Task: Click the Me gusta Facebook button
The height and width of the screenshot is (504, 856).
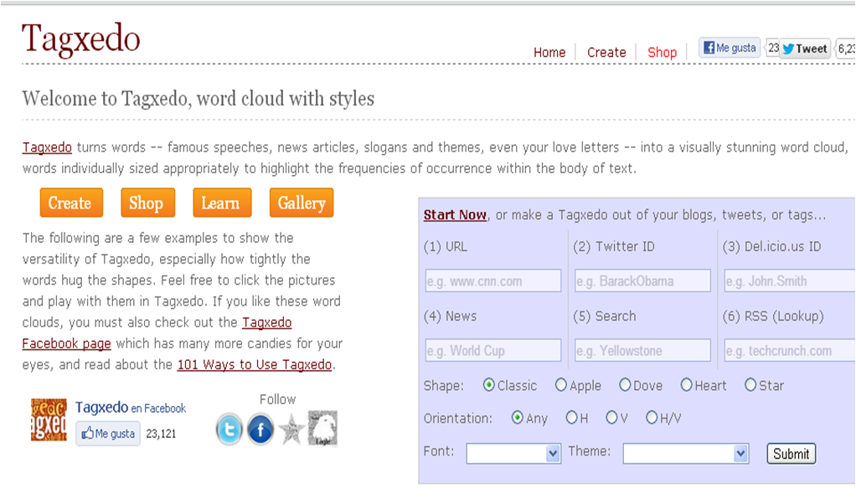Action: [728, 47]
